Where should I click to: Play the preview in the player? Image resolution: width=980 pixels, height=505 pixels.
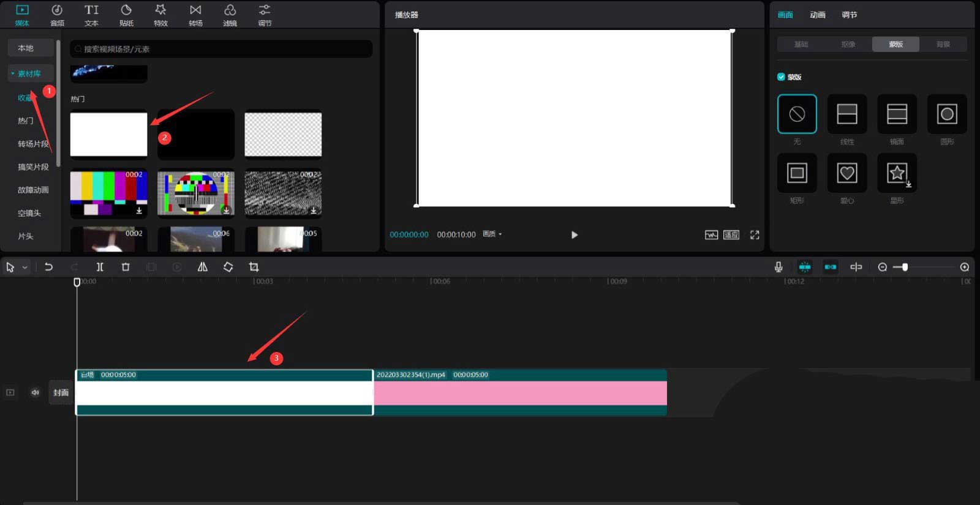[574, 234]
